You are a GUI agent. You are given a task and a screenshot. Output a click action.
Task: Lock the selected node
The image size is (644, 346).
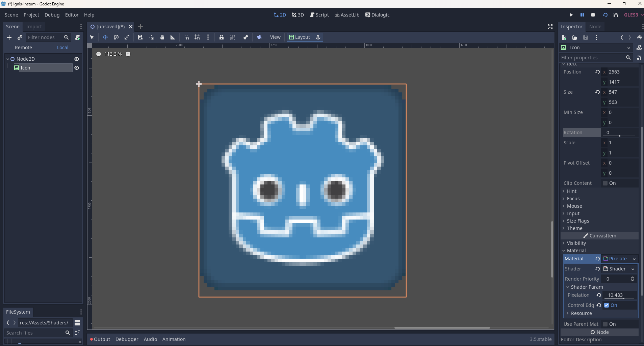coord(222,37)
